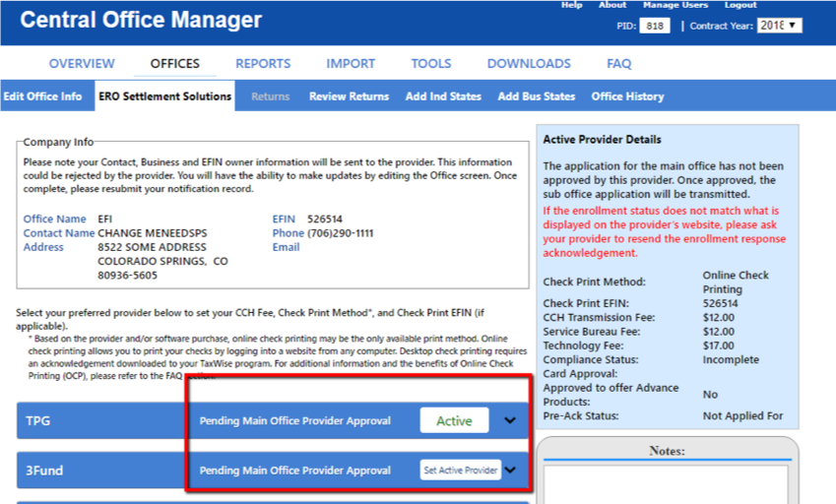Open the Contract Year dropdown

(x=779, y=26)
